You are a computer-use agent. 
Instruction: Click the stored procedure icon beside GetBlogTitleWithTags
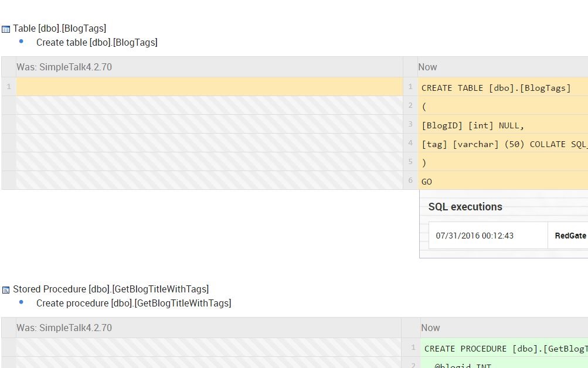[x=6, y=289]
